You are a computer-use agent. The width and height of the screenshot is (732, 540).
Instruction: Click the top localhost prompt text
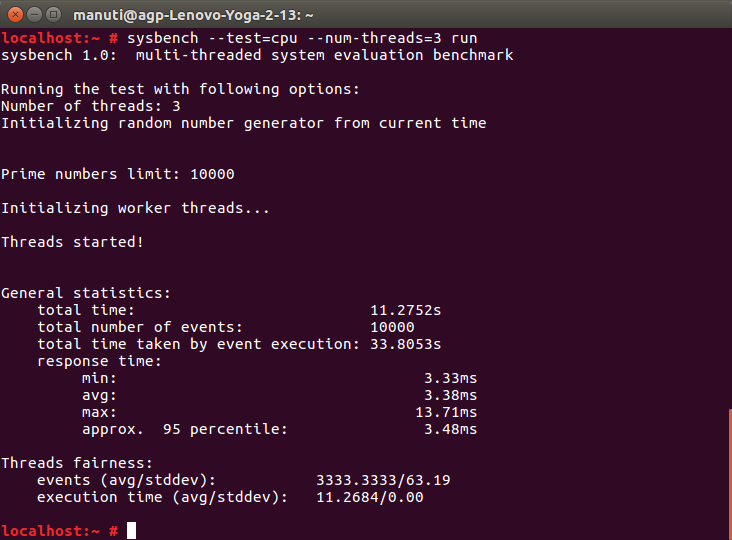pyautogui.click(x=55, y=38)
